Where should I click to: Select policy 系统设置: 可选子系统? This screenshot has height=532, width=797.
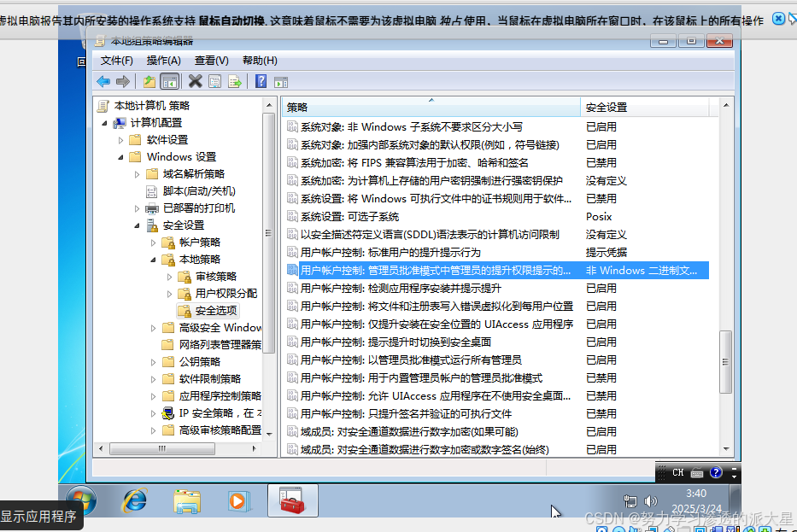349,216
